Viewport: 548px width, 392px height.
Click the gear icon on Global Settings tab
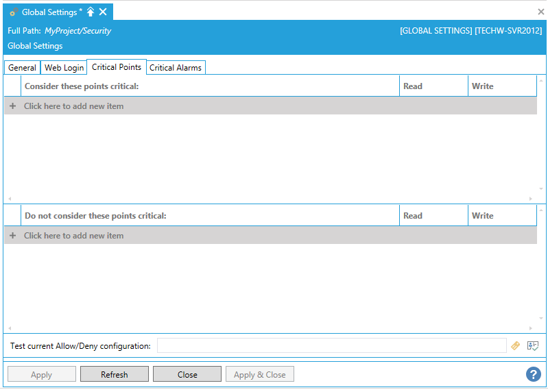[14, 12]
